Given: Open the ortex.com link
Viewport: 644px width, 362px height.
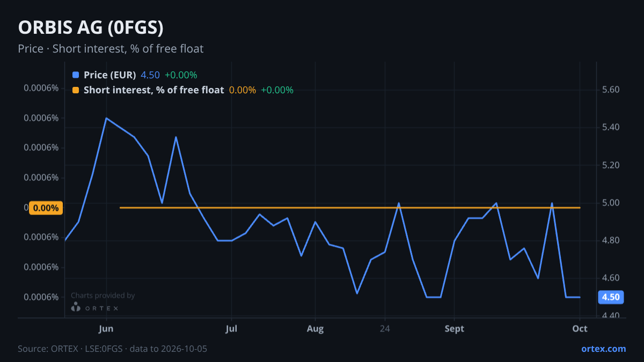Looking at the screenshot, I should coord(604,349).
